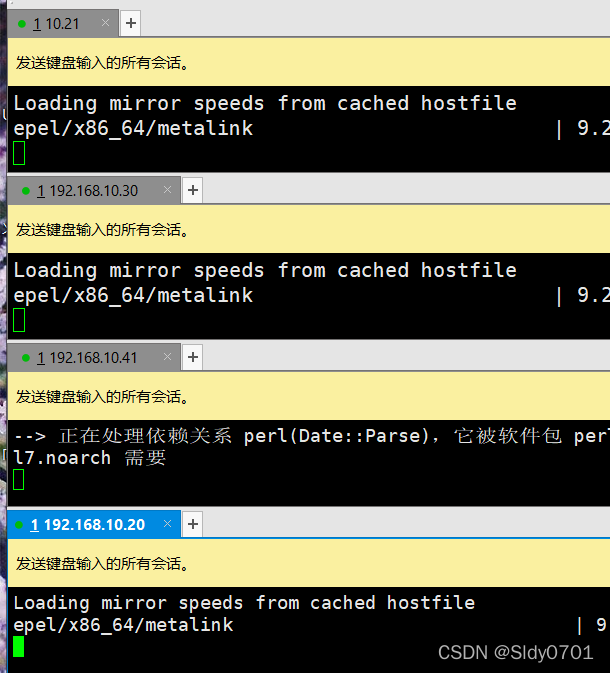
Task: Switch to the 10.21 session tab
Action: click(x=63, y=23)
